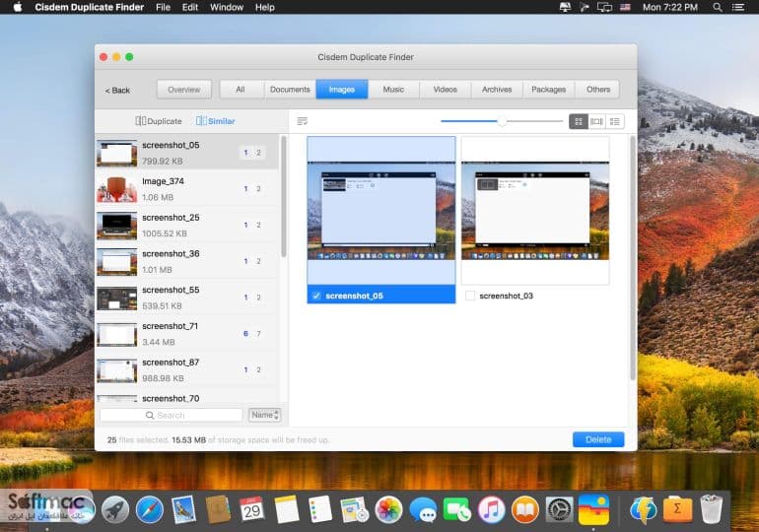
Task: Select the All tab
Action: pyautogui.click(x=241, y=90)
